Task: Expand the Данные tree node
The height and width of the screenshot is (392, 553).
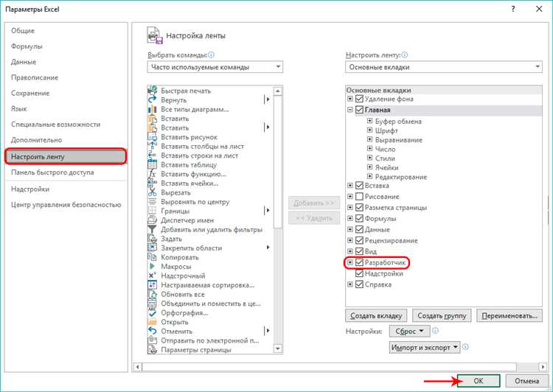Action: 349,229
